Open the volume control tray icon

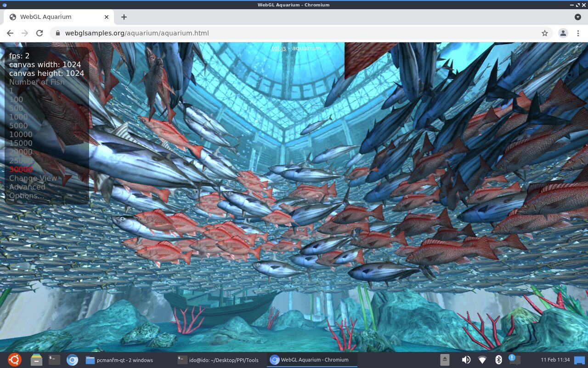pyautogui.click(x=466, y=360)
